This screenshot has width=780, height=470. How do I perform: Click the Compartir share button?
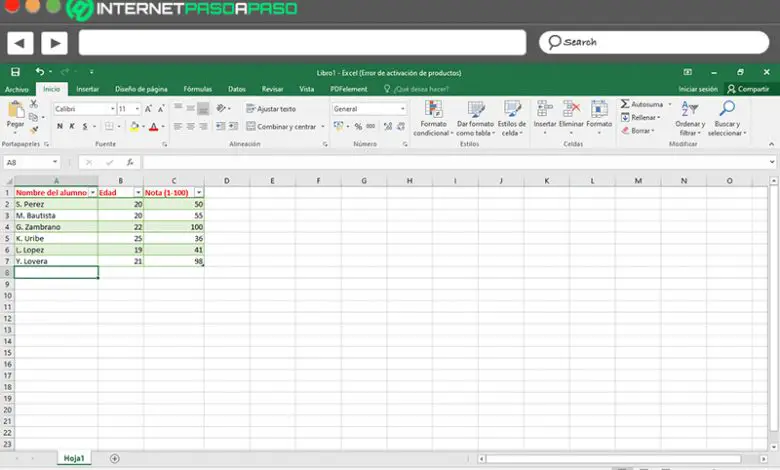[749, 89]
